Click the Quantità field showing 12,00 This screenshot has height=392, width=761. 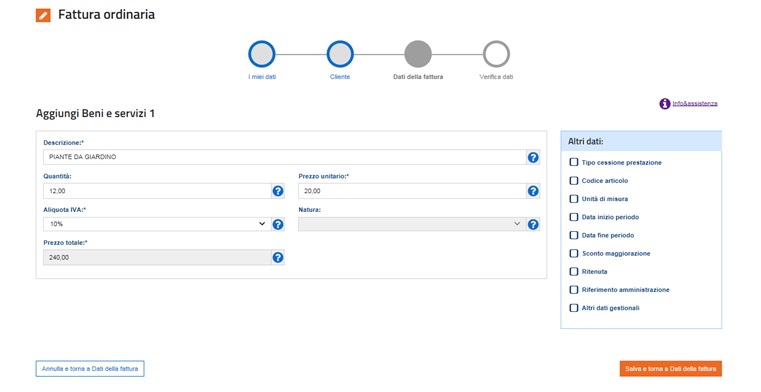pos(157,191)
